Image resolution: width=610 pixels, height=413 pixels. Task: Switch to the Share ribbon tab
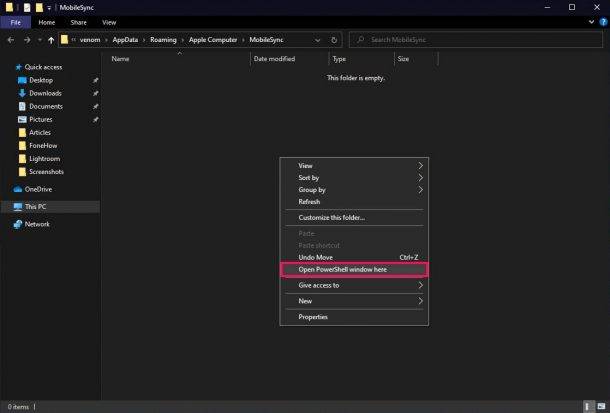click(x=78, y=22)
